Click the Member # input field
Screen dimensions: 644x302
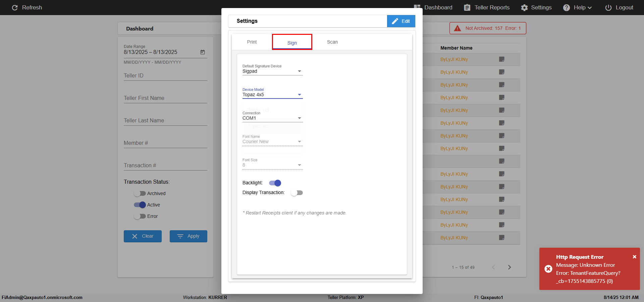tap(165, 143)
